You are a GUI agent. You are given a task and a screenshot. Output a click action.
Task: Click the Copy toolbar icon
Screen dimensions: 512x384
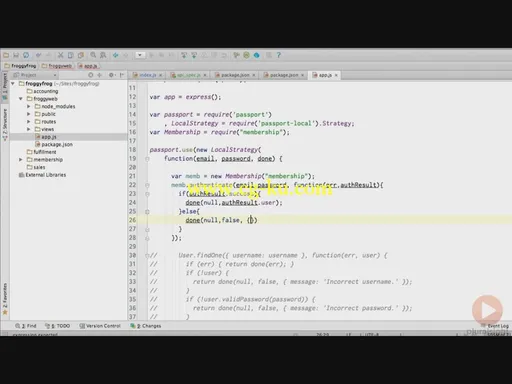click(x=71, y=55)
